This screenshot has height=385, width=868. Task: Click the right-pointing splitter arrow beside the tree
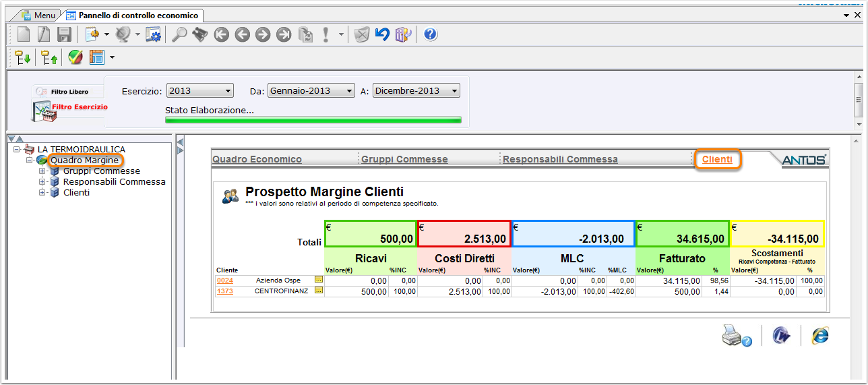tap(180, 150)
